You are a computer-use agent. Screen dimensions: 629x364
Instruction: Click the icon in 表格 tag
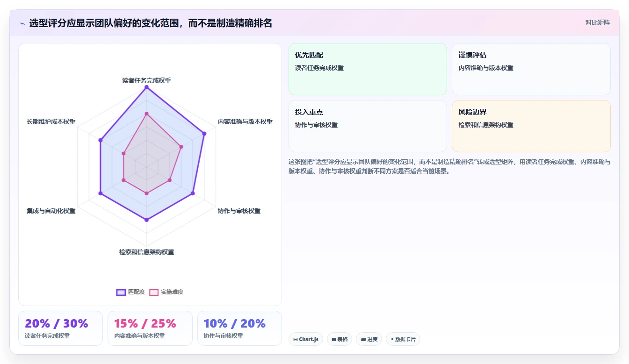click(334, 340)
